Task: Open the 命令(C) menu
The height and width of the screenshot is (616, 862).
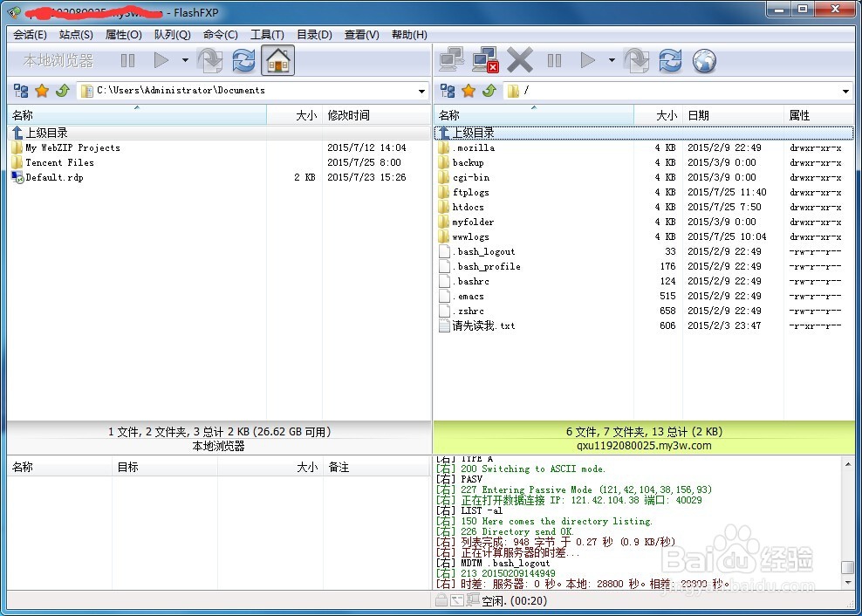Action: click(221, 35)
